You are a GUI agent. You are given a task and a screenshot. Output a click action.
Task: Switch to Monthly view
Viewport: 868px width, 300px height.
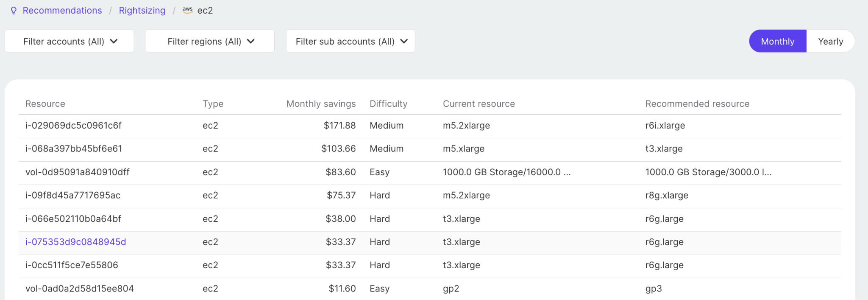click(x=778, y=41)
